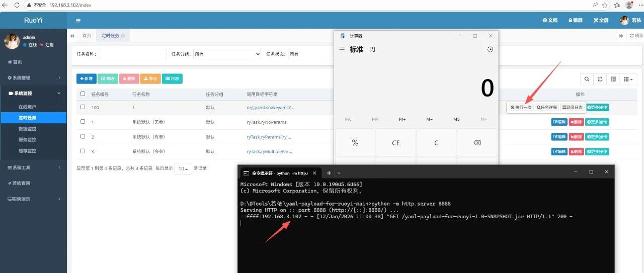Viewport: 644px width, 273px height.
Task: Open 更多操作 for the 系统默认（无参） row
Action: (x=597, y=122)
